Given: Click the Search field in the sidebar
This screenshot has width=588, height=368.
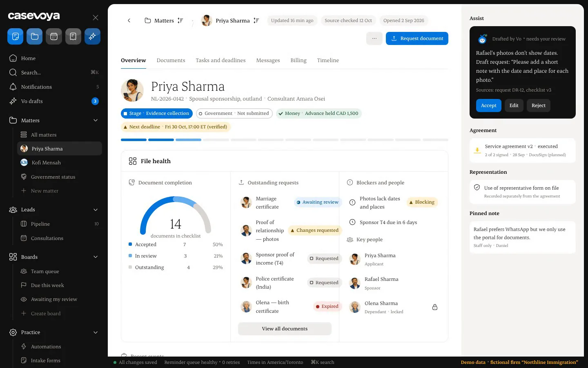Looking at the screenshot, I should tap(54, 73).
